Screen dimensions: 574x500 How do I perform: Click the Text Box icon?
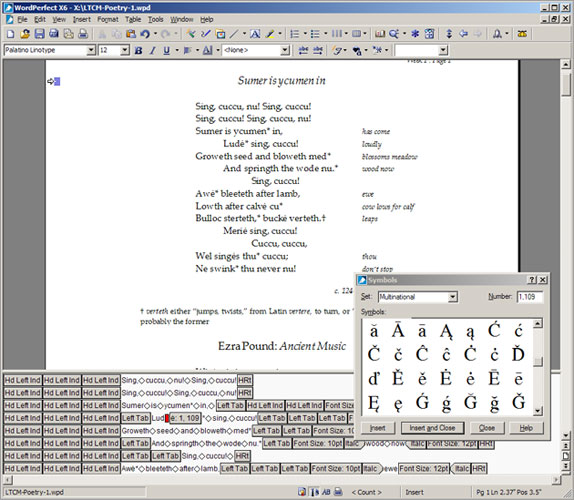[x=255, y=34]
